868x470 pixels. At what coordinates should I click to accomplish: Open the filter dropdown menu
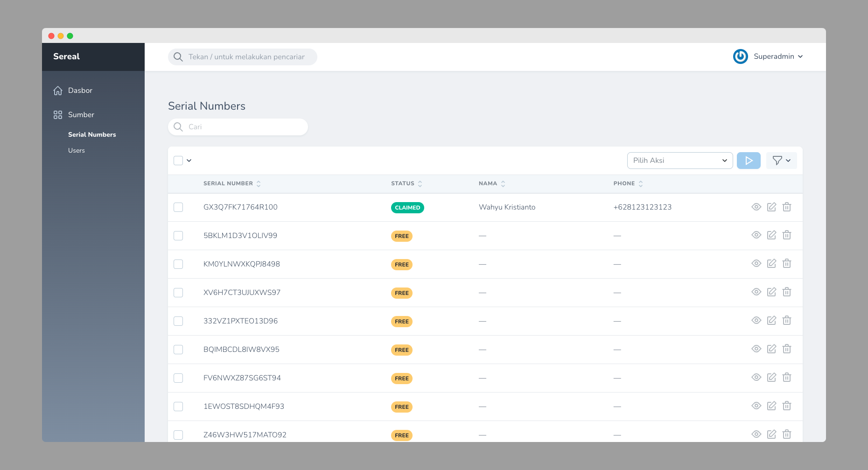782,161
